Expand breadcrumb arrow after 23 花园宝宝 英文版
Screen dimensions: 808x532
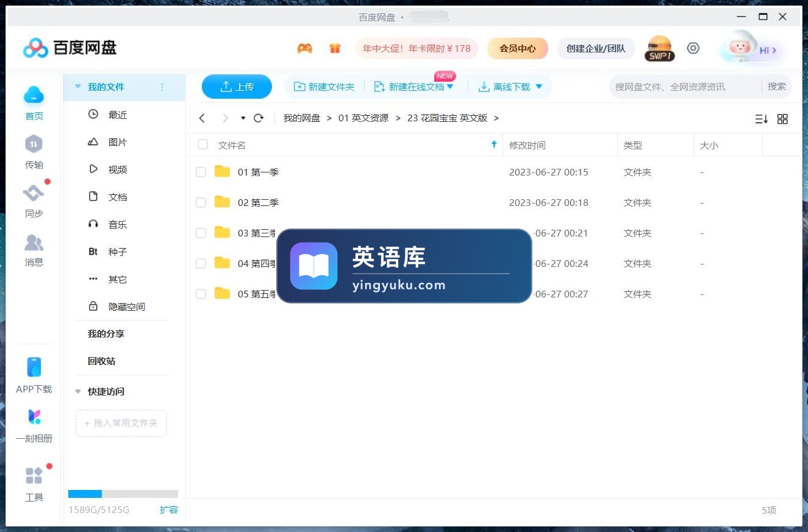coord(496,118)
